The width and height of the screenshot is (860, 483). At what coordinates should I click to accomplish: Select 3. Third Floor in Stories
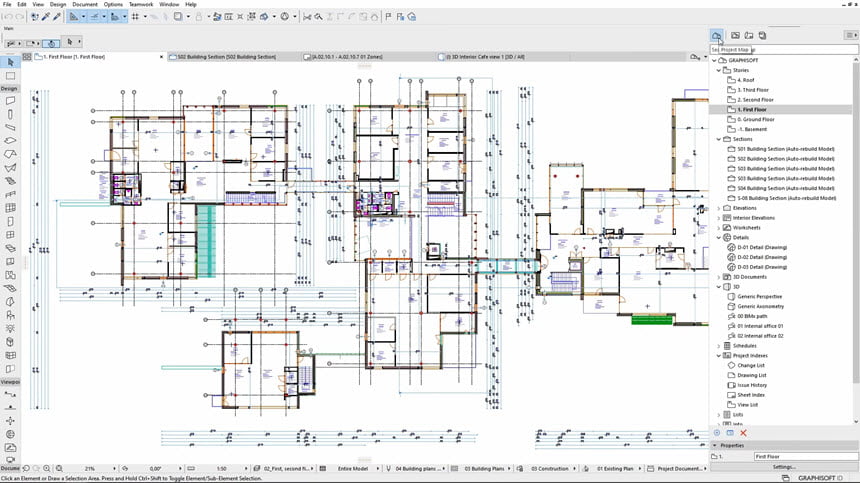click(755, 90)
